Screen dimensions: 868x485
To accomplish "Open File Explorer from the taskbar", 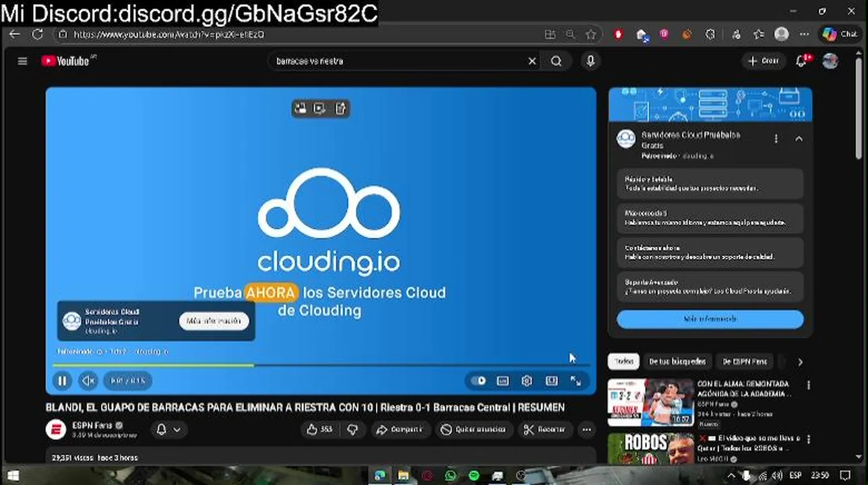I will tap(403, 476).
